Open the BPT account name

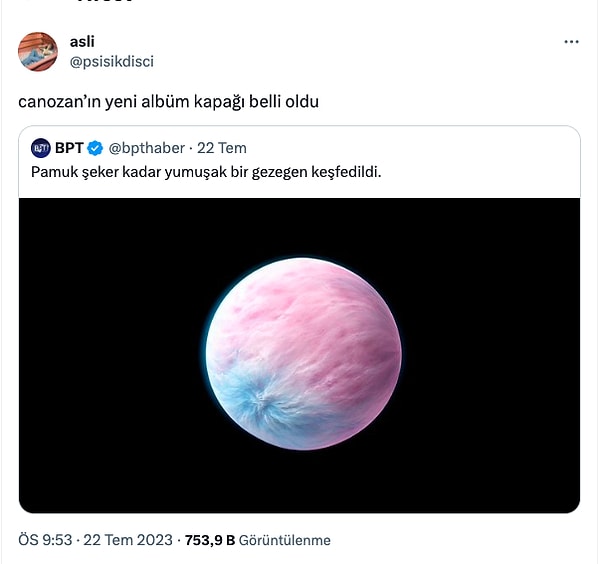coord(69,148)
